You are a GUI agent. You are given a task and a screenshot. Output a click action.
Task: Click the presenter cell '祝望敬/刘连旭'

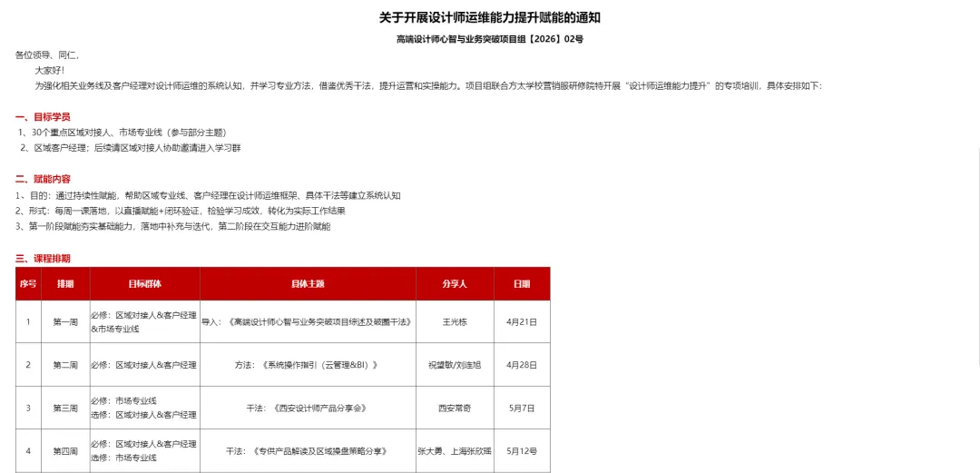coord(455,364)
